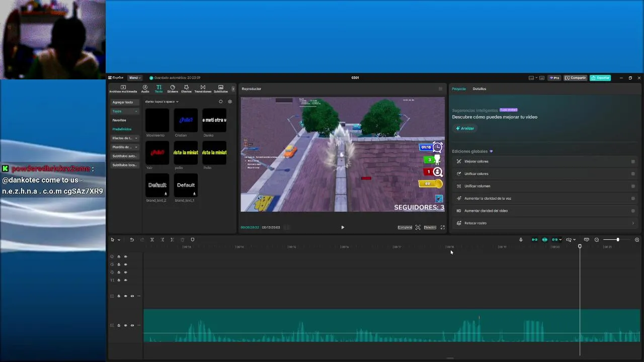Screen dimensions: 644x362
Task: Undo the last action
Action: pyautogui.click(x=132, y=240)
